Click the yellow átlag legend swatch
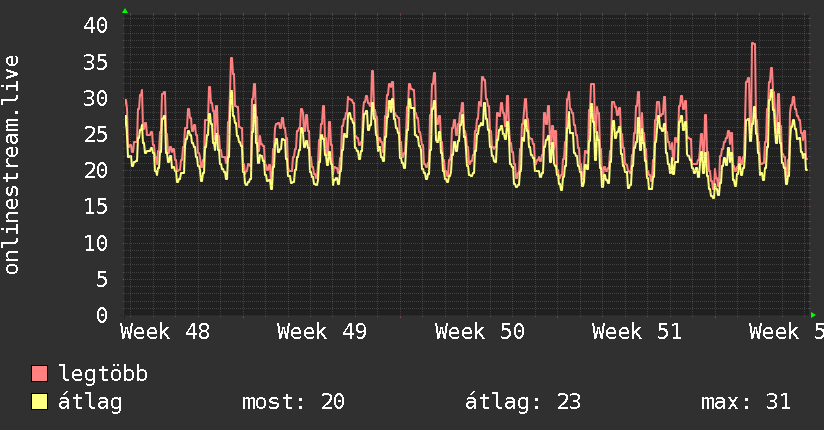 click(x=39, y=402)
